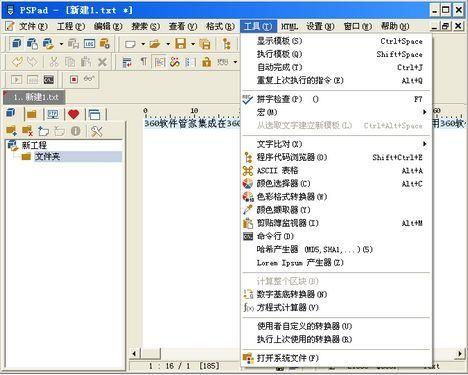Open the 格式 menu
This screenshot has height=375, width=468.
[220, 26]
